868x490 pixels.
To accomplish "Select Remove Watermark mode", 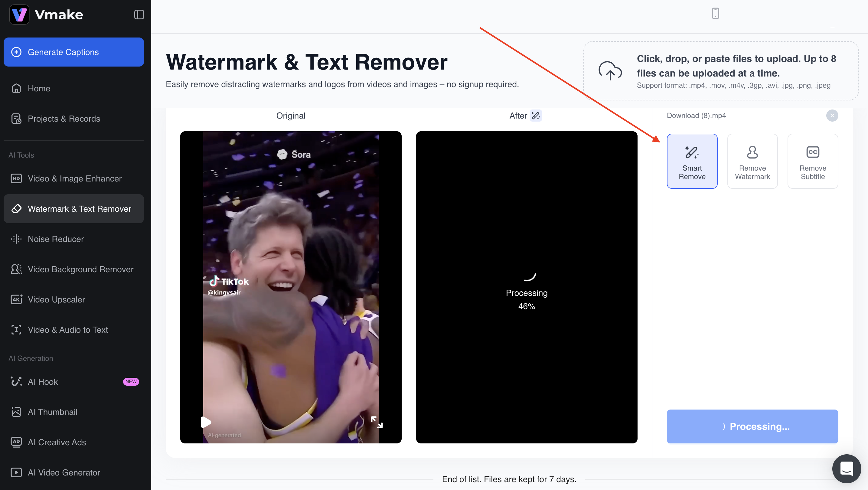I will pos(752,161).
